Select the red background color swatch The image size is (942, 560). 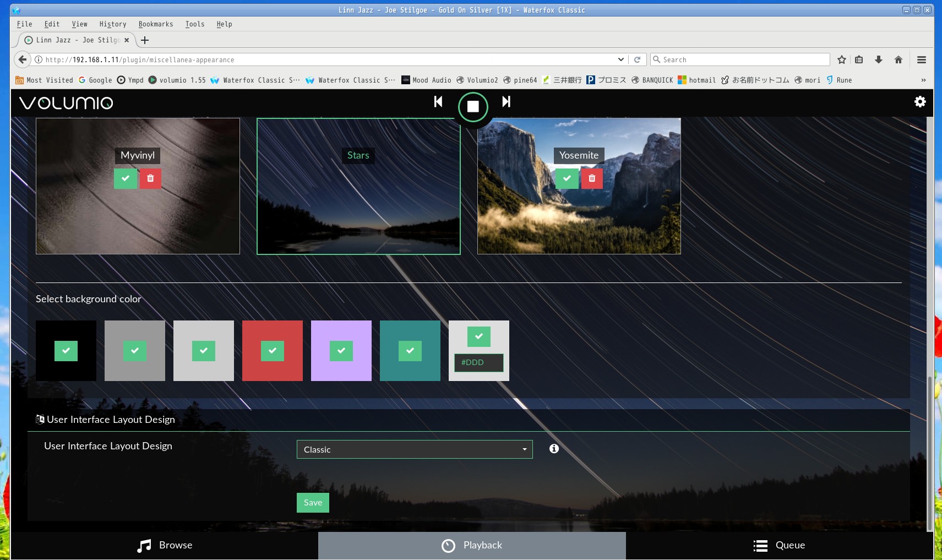click(x=273, y=351)
